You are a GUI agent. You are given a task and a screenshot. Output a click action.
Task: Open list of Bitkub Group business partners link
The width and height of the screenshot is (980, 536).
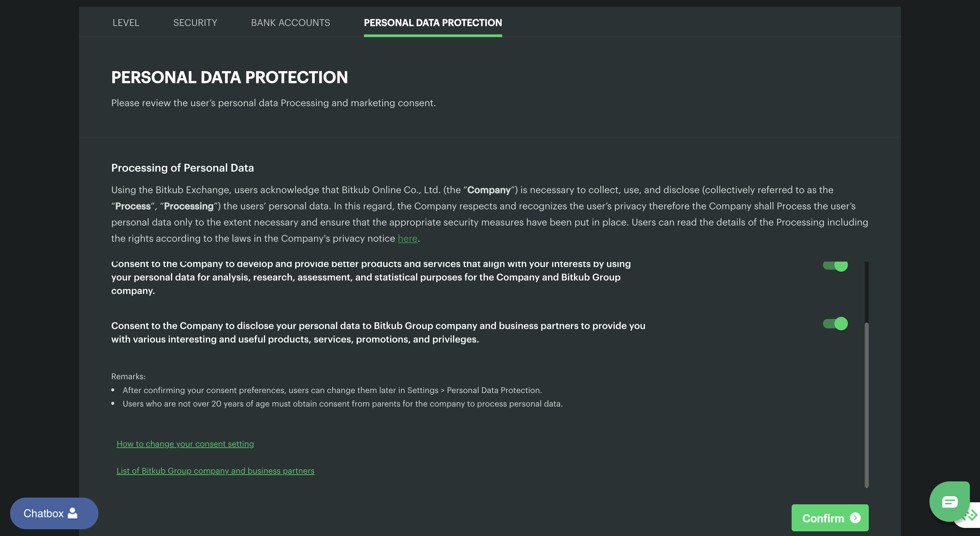[x=215, y=471]
